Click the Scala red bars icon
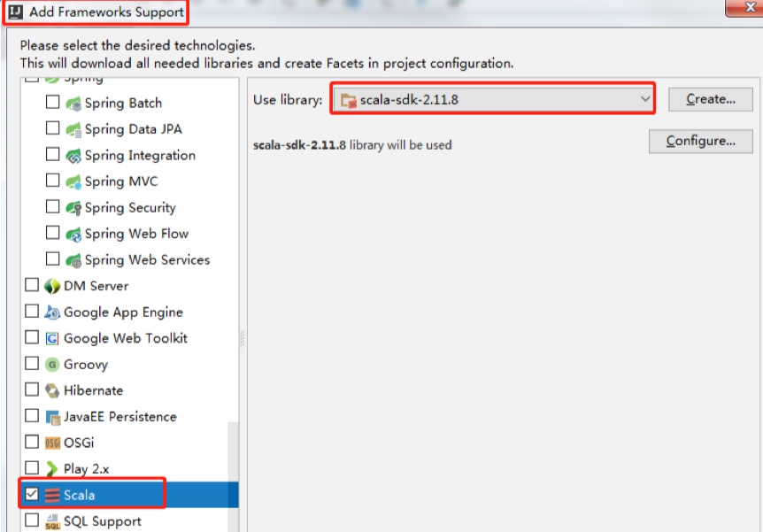Screen dimensions: 763x532 52,495
